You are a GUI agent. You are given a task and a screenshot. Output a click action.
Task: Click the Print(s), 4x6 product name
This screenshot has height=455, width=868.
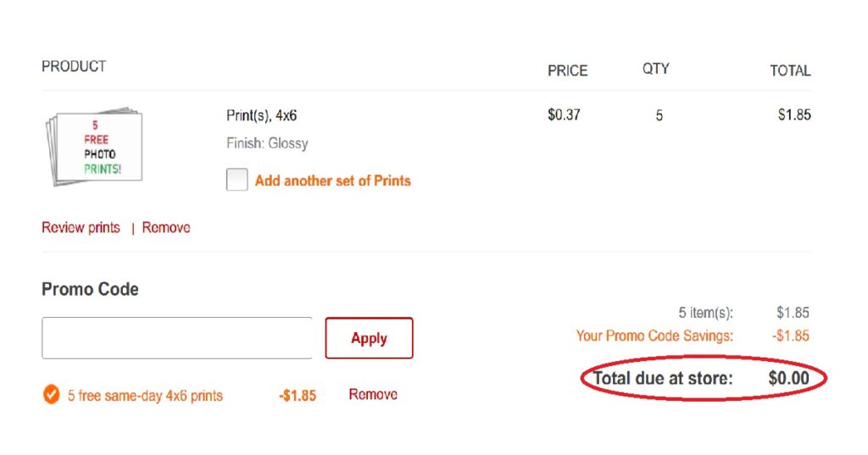(261, 115)
